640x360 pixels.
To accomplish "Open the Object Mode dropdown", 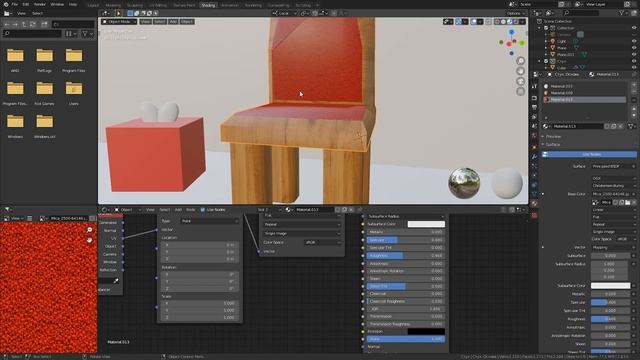I will click(x=119, y=22).
